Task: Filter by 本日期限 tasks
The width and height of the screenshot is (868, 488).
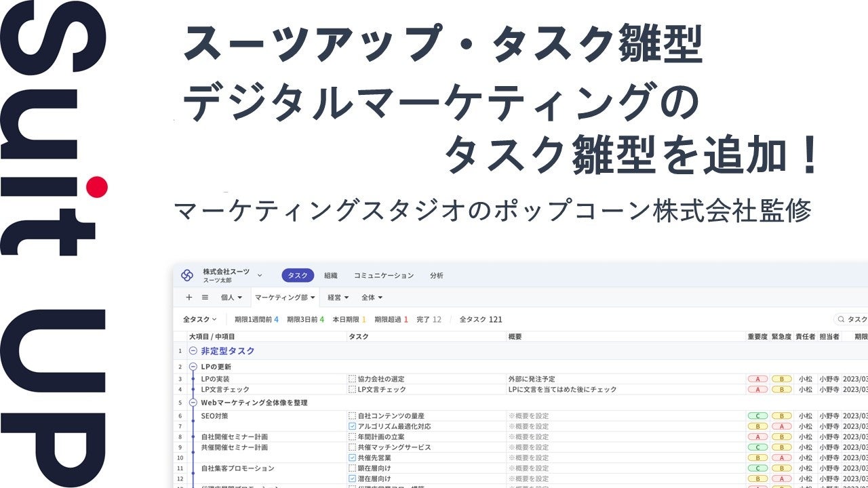Action: coord(349,319)
